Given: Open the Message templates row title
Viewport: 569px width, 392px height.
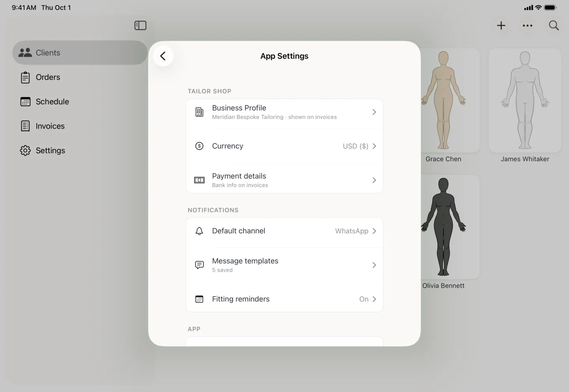Looking at the screenshot, I should 245,261.
